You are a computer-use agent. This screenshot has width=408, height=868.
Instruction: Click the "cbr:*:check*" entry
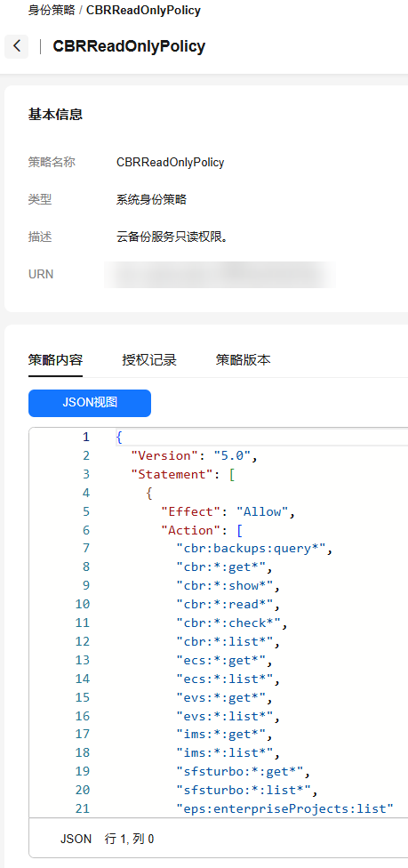pyautogui.click(x=231, y=623)
